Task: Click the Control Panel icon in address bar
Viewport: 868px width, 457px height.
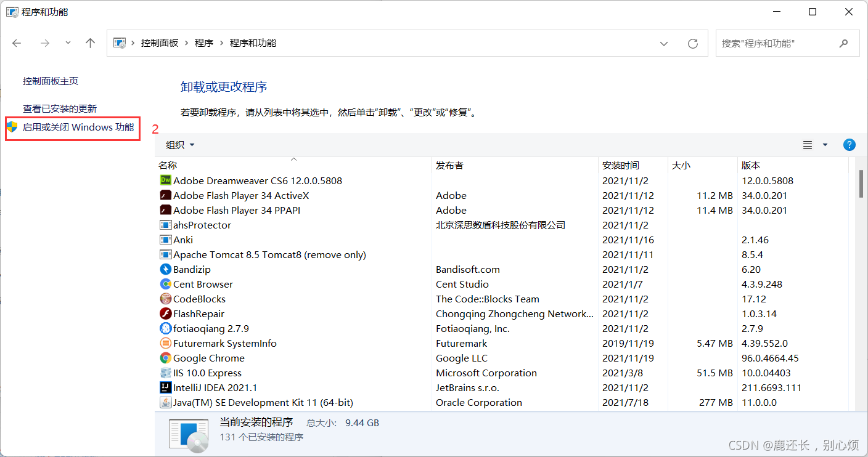Action: (x=120, y=43)
